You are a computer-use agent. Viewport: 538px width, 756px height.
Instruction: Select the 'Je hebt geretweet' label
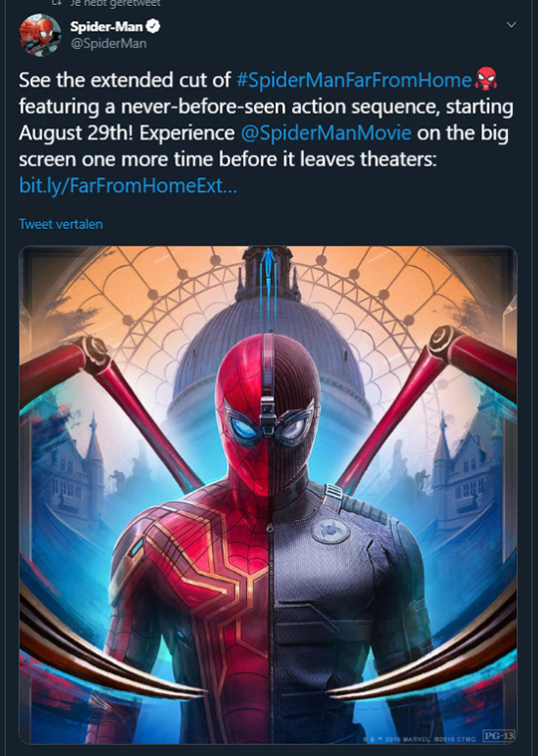click(x=115, y=3)
